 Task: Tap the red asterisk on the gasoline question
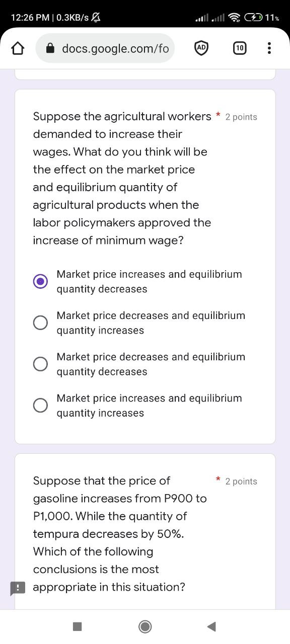pyautogui.click(x=217, y=478)
